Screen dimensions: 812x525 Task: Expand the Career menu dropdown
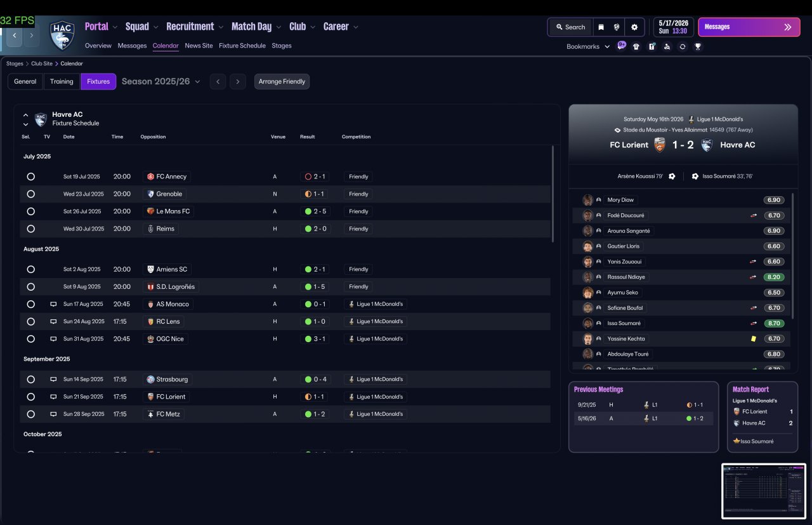coord(356,27)
